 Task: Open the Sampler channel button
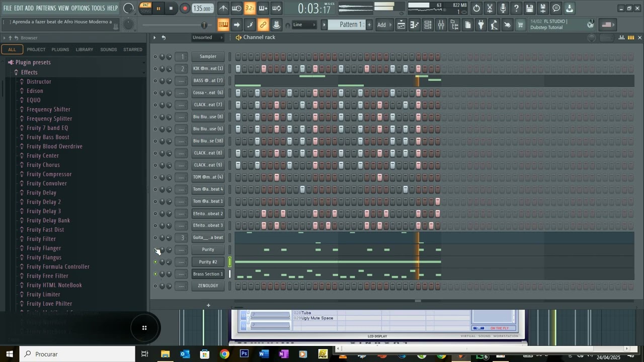click(208, 56)
